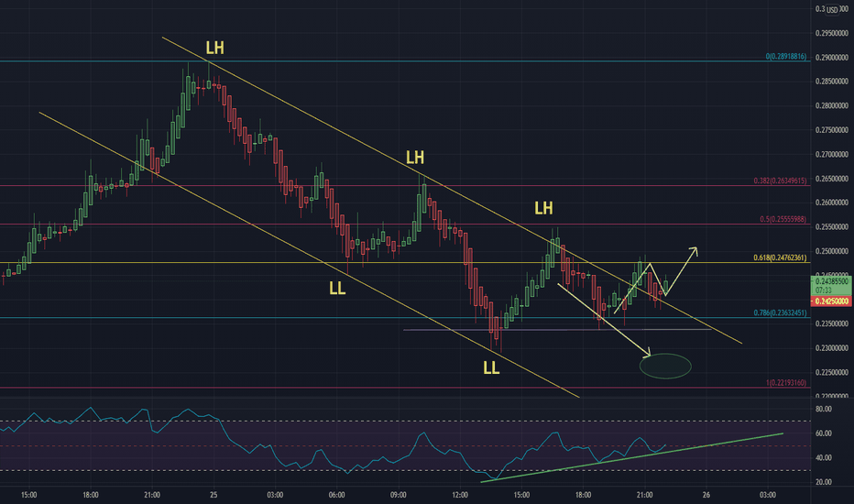Open the USD currency selector
Screen dimensions: 854x504
tap(832, 10)
